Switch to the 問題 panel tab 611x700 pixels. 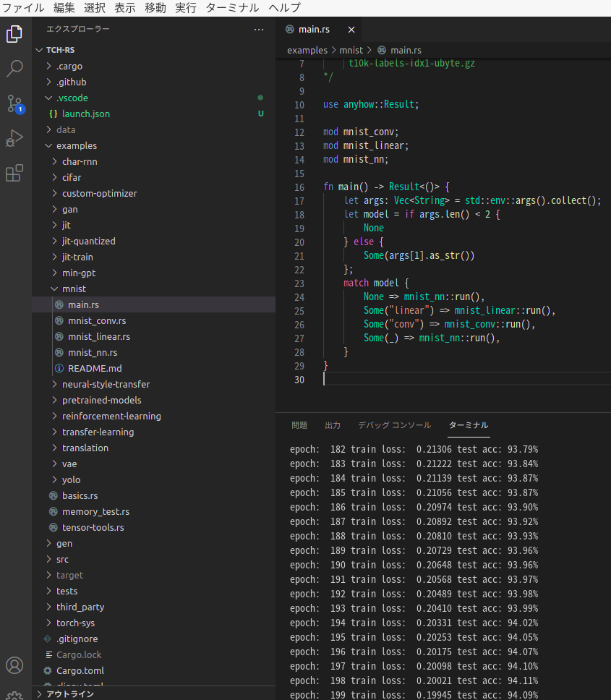tap(299, 425)
